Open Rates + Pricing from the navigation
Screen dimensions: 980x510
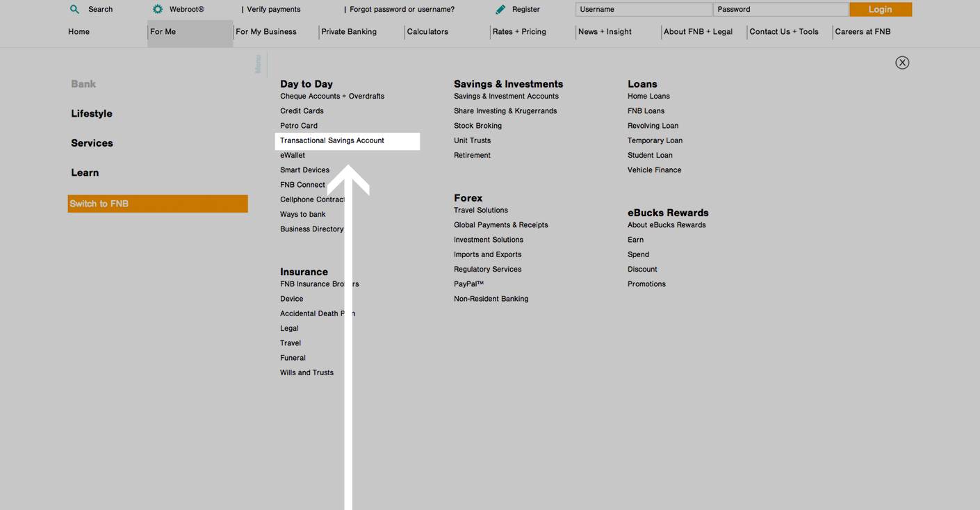click(x=518, y=31)
